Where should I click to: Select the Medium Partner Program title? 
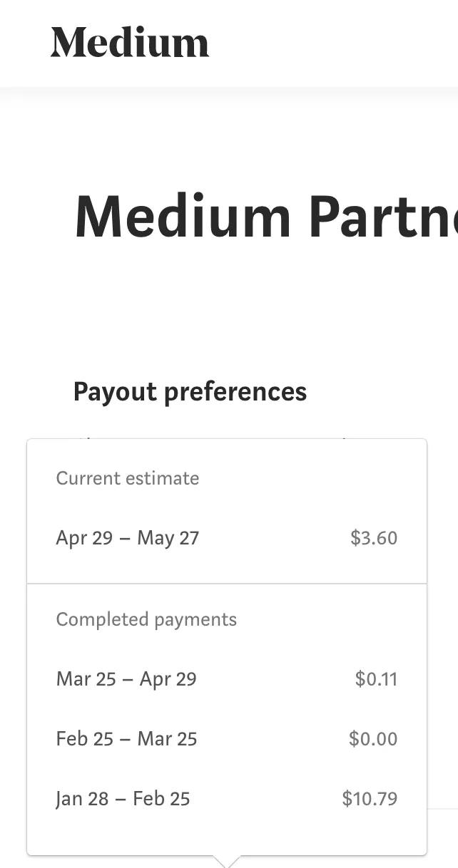264,216
